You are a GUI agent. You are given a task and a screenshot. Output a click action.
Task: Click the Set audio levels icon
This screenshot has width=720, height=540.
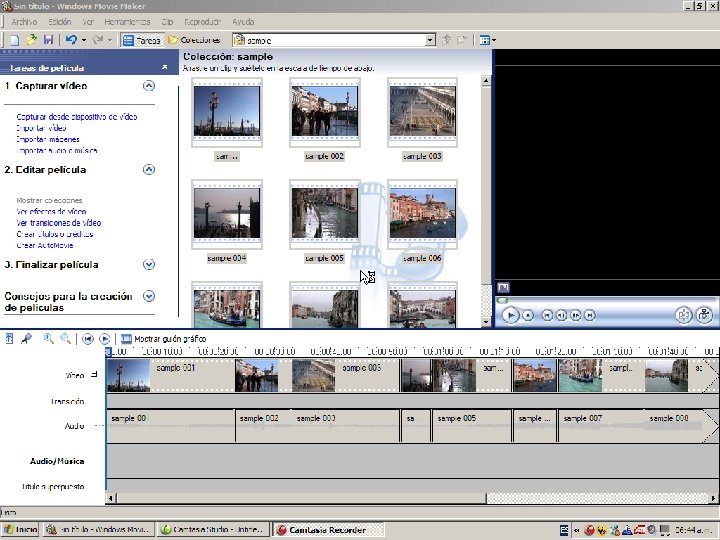pyautogui.click(x=10, y=339)
